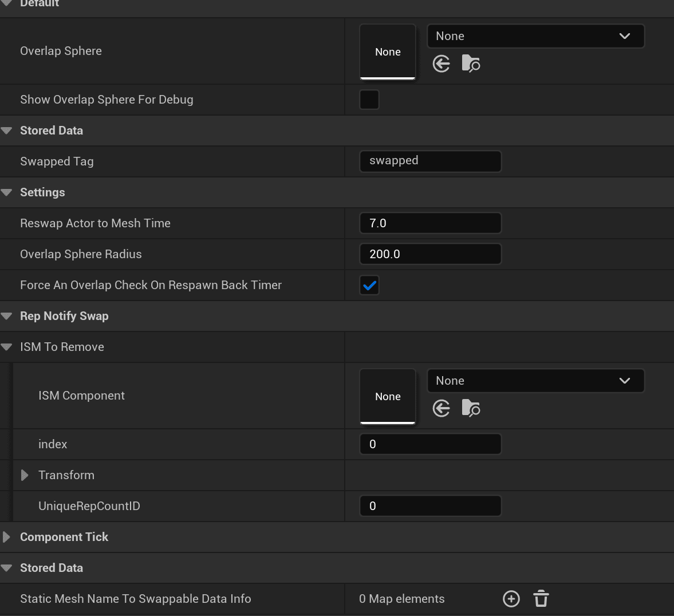Enable Show Overlap Sphere For Debug checkbox
Viewport: 674px width, 616px height.
point(369,100)
